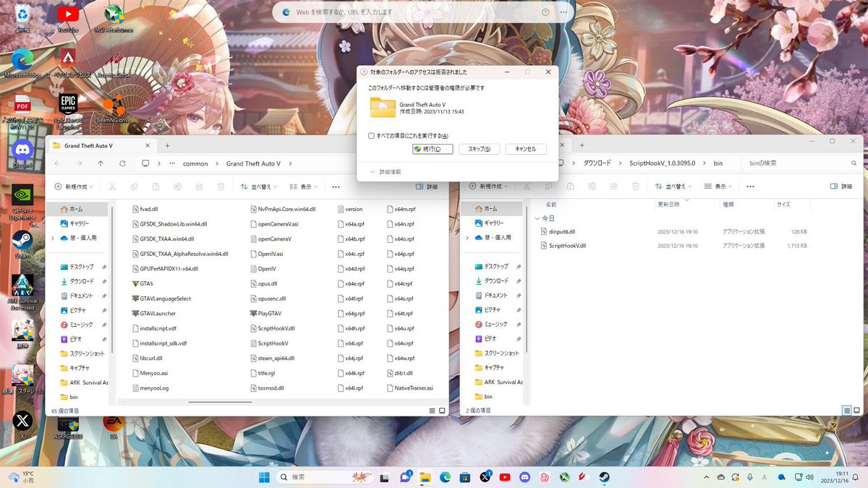Switch bin window to details list view
Image resolution: width=868 pixels, height=488 pixels.
tap(846, 410)
